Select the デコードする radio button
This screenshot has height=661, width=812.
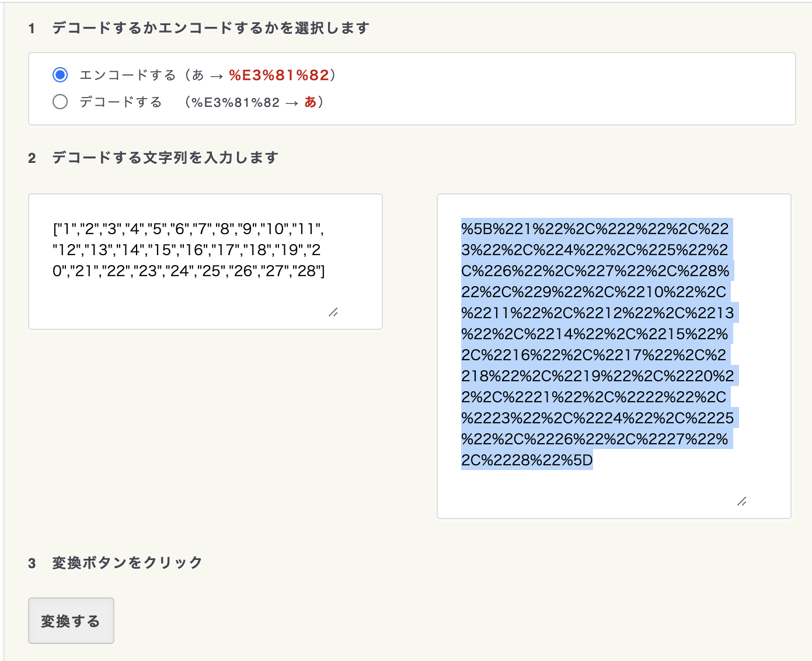tap(60, 102)
